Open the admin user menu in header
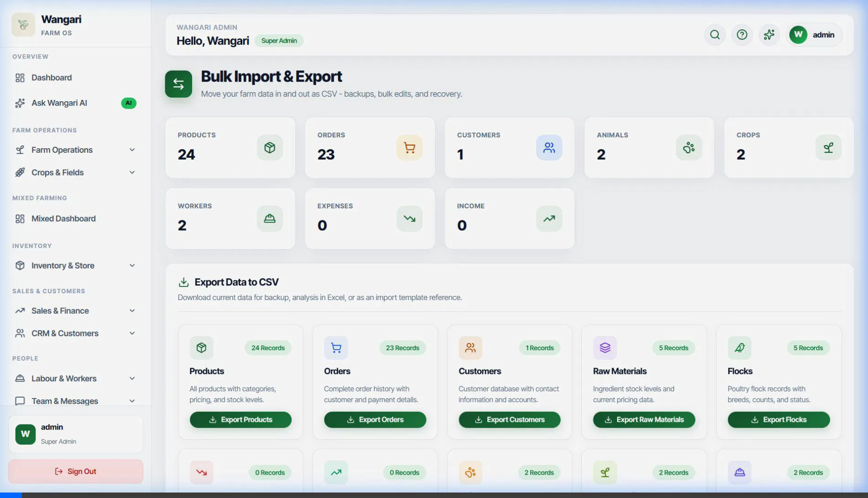Viewport: 868px width, 498px height. click(814, 35)
